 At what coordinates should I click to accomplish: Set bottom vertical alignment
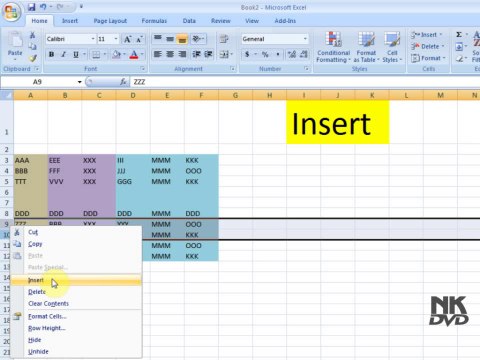[x=182, y=39]
